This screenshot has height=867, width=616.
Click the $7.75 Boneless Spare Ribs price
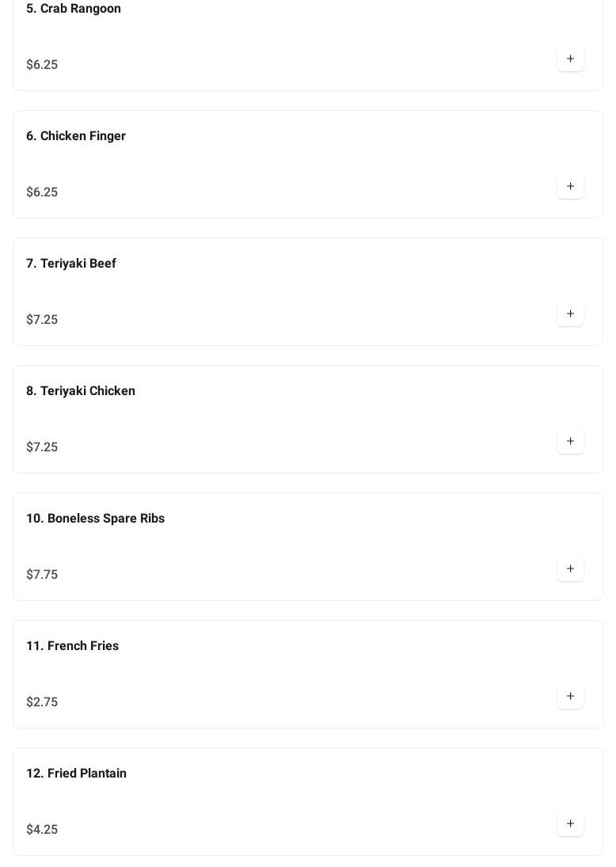[x=42, y=575]
